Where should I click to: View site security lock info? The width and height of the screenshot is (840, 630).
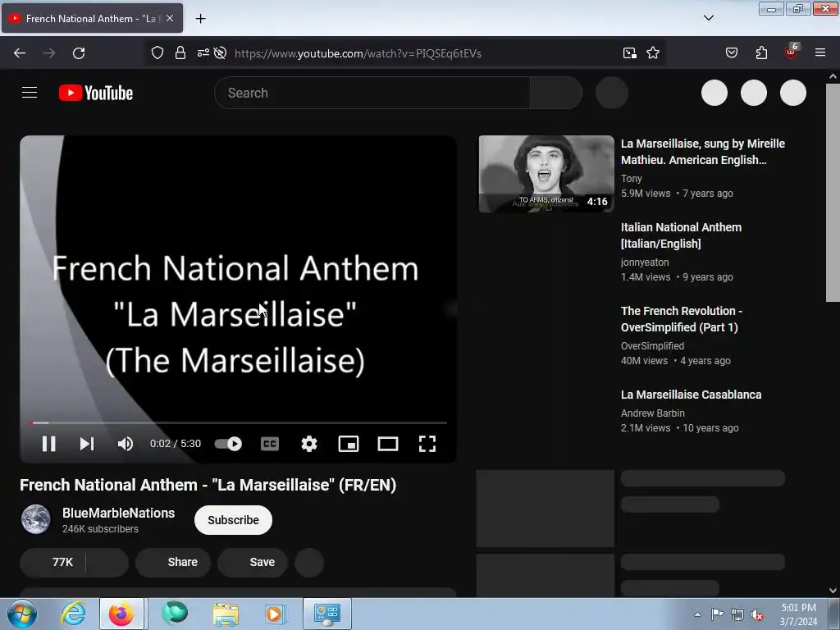point(180,53)
